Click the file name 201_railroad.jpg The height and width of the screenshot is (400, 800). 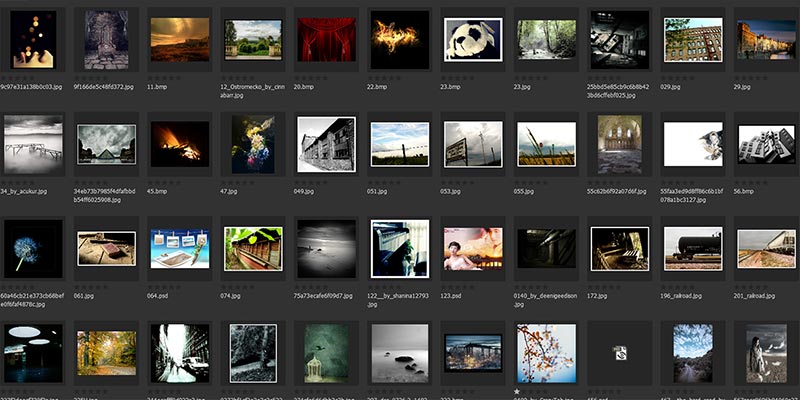tap(755, 296)
